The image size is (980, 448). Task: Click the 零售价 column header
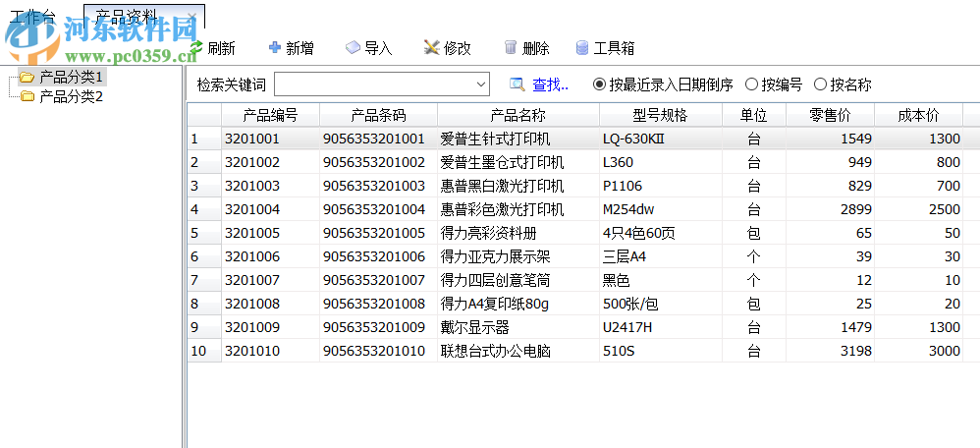pos(831,115)
